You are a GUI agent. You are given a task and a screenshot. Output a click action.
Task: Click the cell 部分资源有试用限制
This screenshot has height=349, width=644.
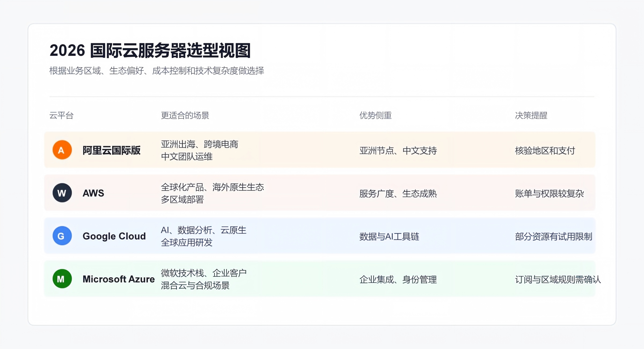point(554,237)
